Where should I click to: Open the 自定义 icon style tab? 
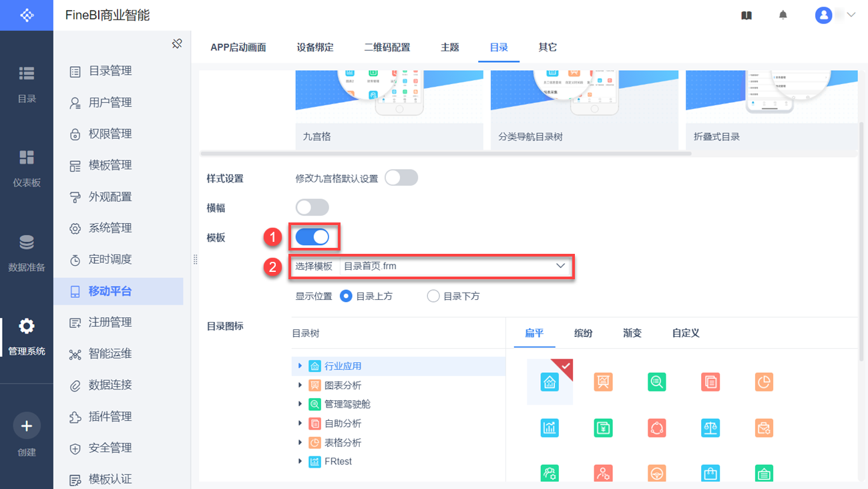coord(686,333)
